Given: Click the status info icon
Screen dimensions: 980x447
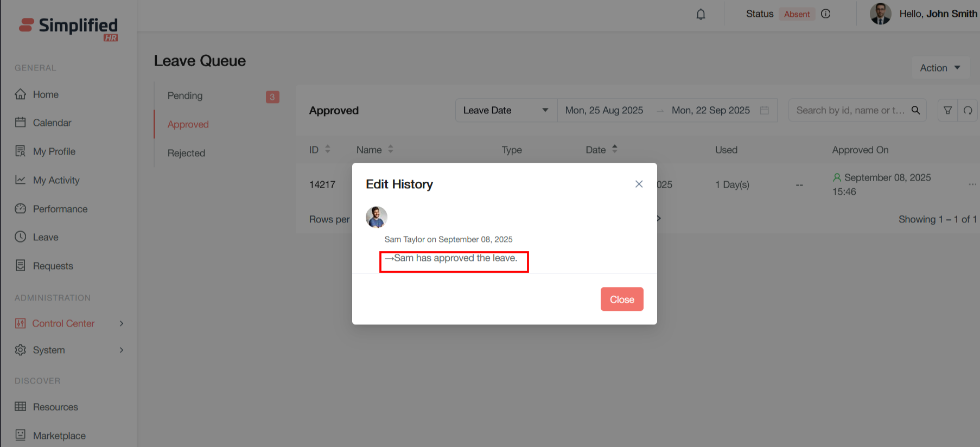Looking at the screenshot, I should click(x=825, y=14).
